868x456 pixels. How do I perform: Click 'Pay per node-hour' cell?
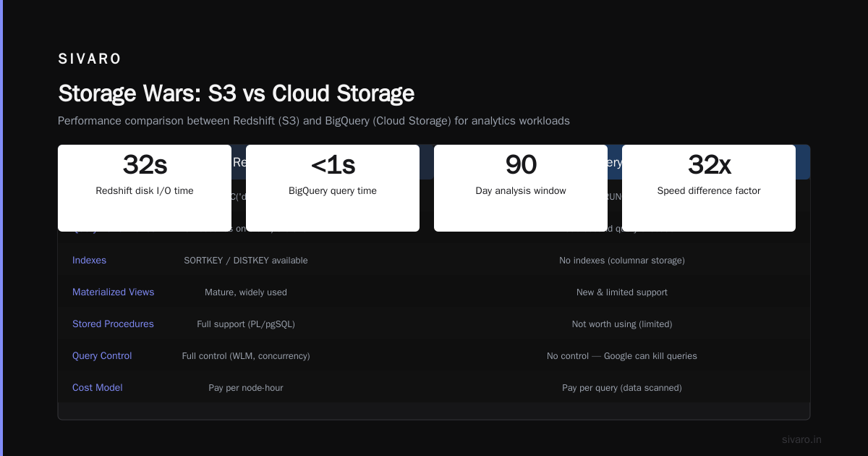coord(246,388)
